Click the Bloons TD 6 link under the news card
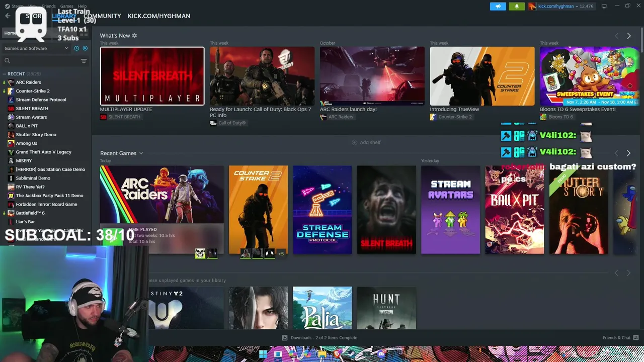The width and height of the screenshot is (644, 362). pyautogui.click(x=556, y=117)
